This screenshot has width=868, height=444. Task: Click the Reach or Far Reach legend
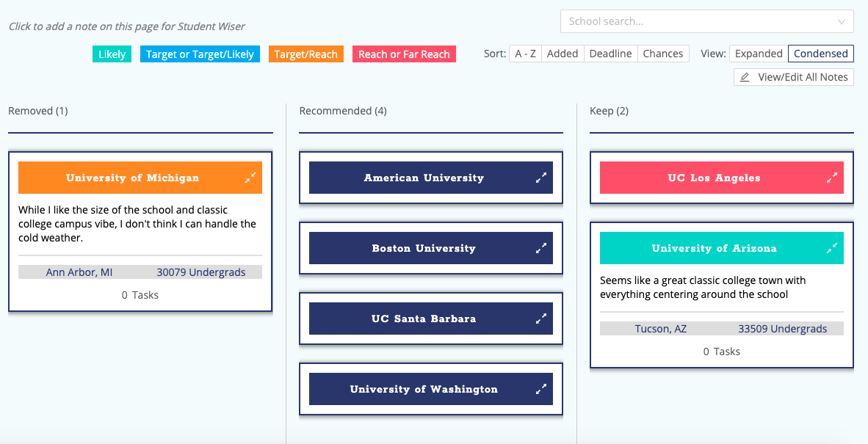click(404, 54)
